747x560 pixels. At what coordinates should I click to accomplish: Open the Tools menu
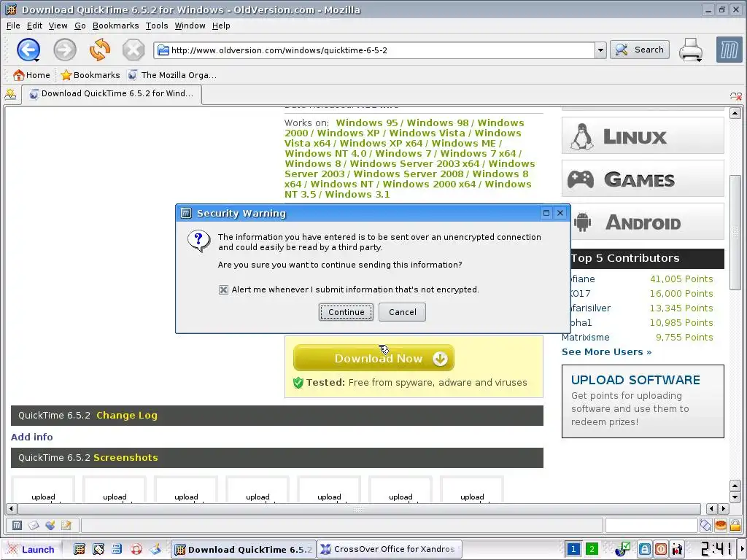tap(157, 26)
